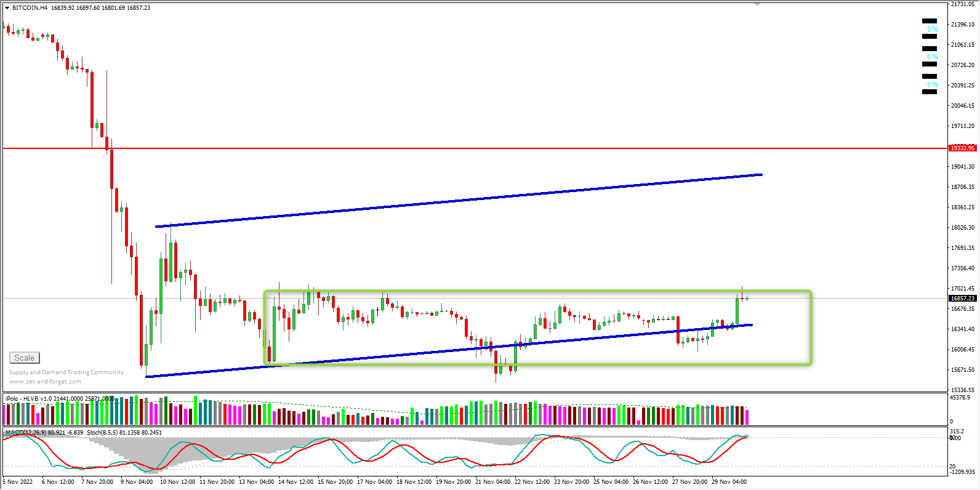Click the 25 Nov 04:00 time label
This screenshot has height=490, width=980.
(611, 482)
